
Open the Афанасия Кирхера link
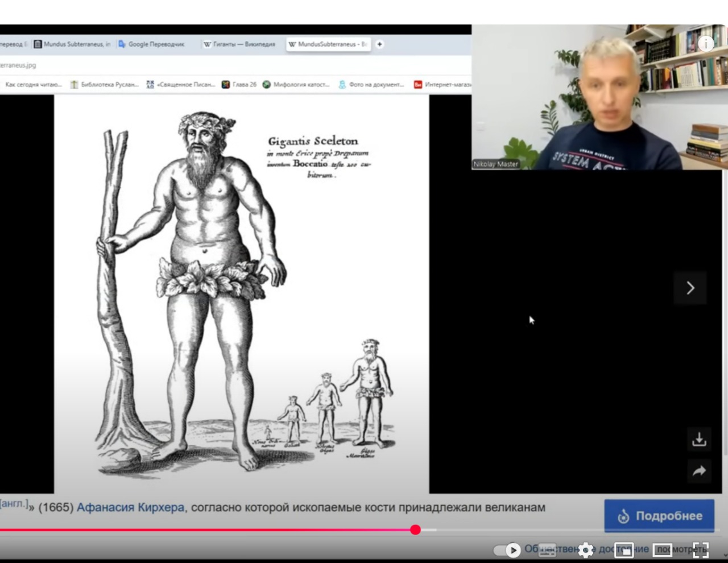coord(130,507)
